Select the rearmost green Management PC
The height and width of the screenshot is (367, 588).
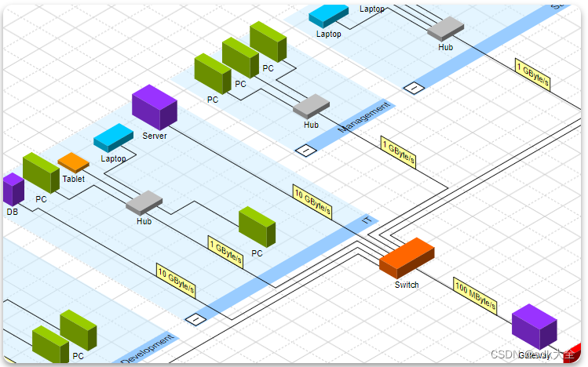click(x=268, y=42)
